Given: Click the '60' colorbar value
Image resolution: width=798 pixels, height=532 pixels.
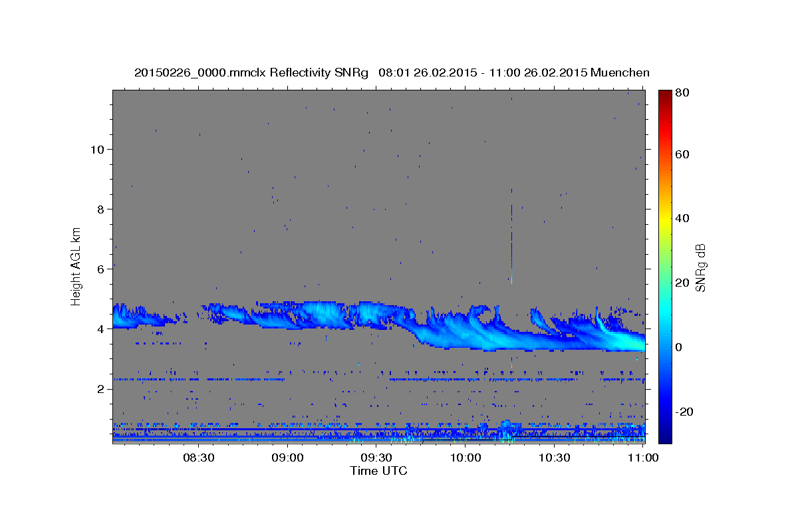Looking at the screenshot, I should [x=684, y=154].
